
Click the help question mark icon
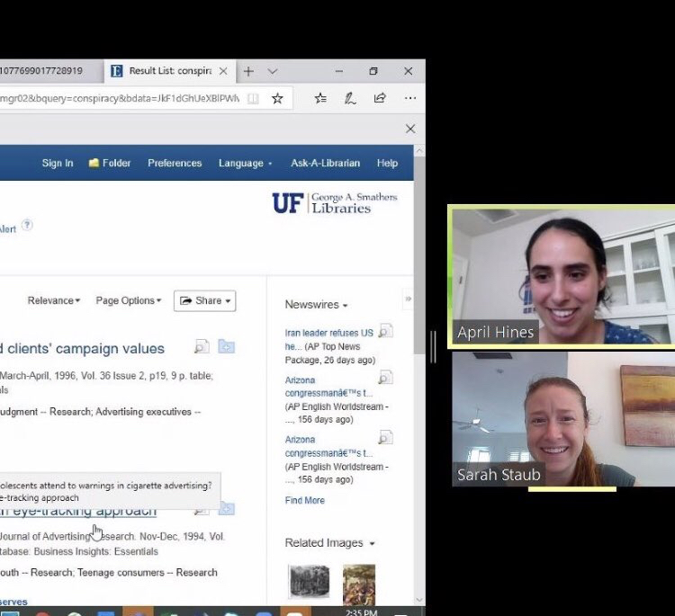pos(27,225)
